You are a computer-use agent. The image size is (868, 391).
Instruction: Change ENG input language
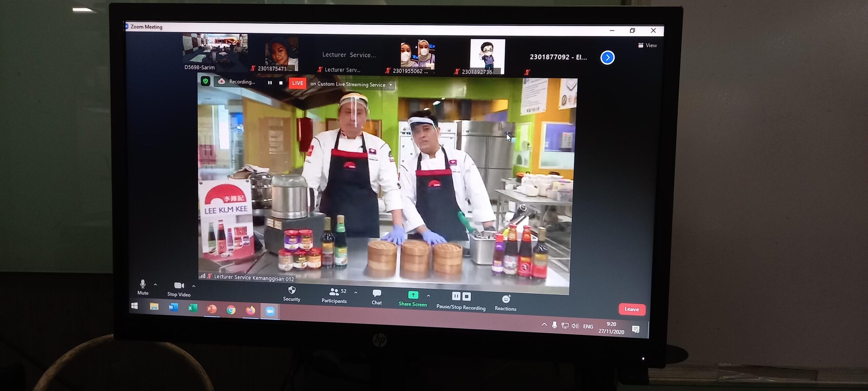pos(588,327)
